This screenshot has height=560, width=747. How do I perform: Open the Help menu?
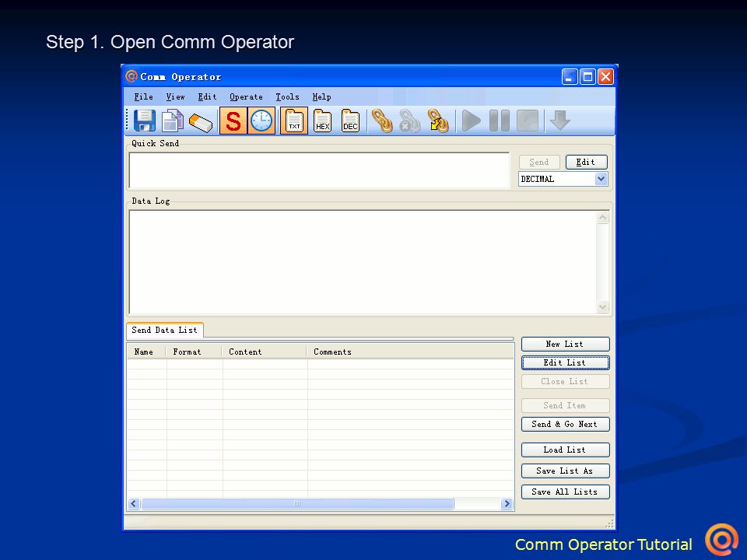coord(321,96)
